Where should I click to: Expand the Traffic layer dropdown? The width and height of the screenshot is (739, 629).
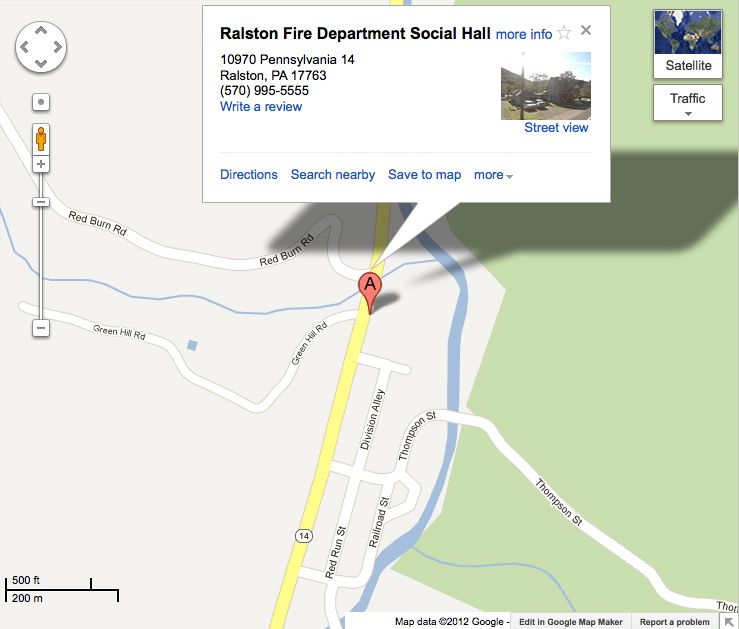click(688, 103)
